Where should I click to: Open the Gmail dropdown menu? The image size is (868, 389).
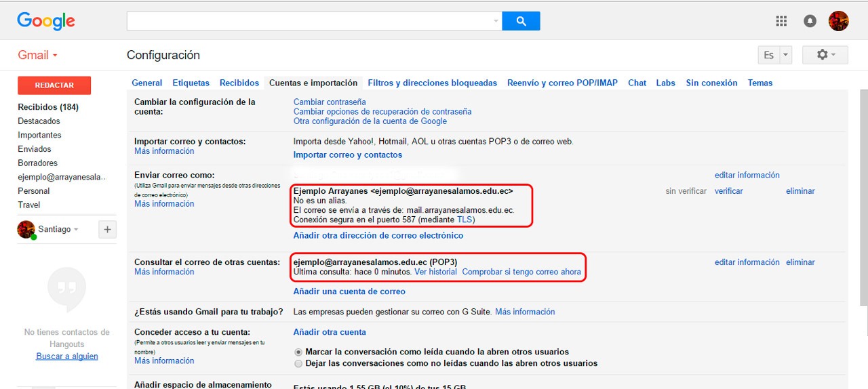pos(38,55)
